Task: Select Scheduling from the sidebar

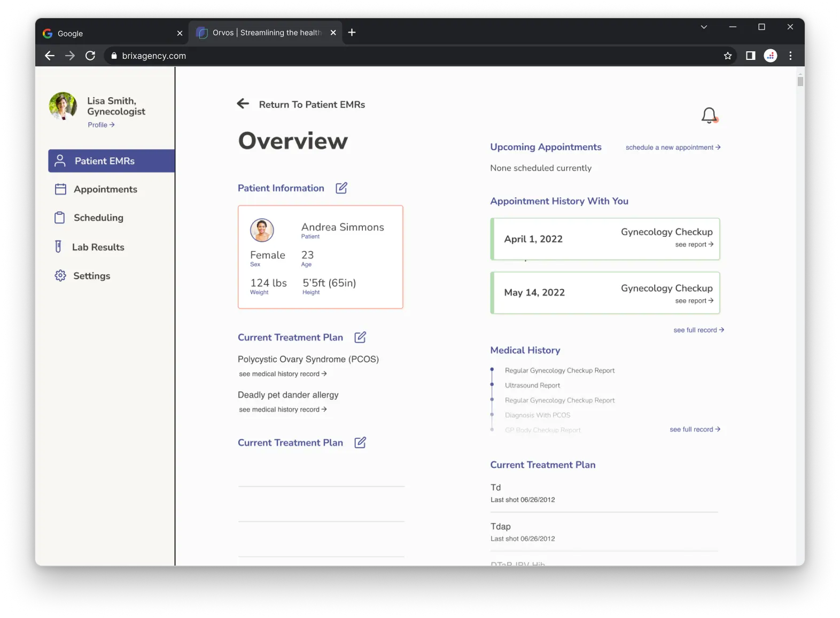Action: 98,218
